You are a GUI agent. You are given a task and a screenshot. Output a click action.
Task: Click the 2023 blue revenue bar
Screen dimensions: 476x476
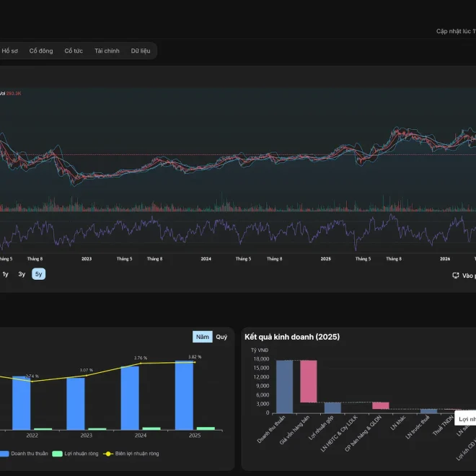click(76, 404)
